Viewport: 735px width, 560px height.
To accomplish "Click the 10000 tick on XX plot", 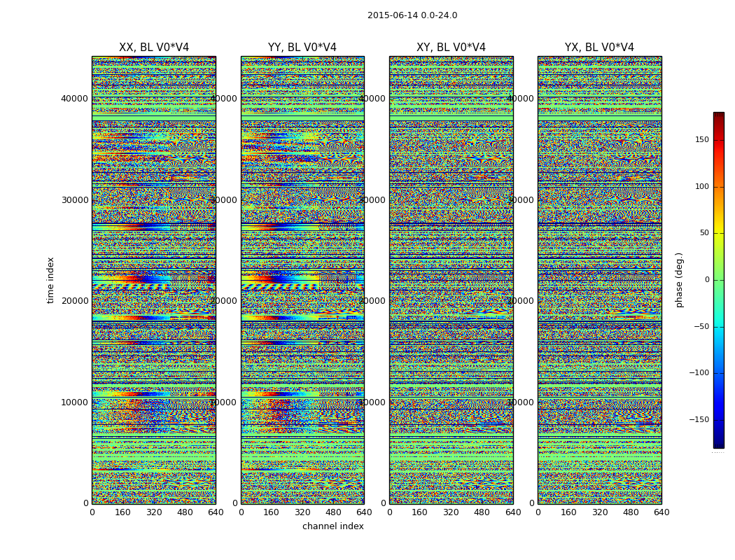I will [x=74, y=402].
